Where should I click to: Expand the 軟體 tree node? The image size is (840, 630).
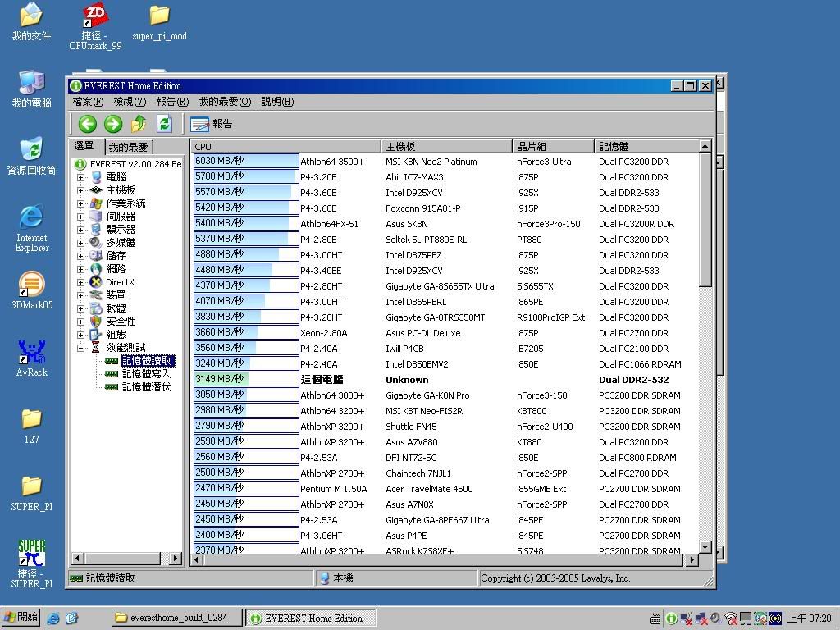(80, 308)
